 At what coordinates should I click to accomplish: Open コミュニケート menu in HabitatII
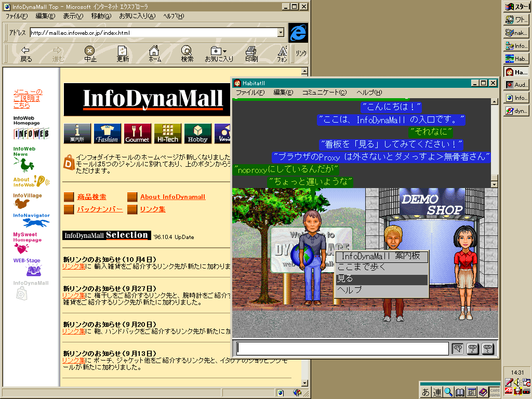click(x=324, y=92)
